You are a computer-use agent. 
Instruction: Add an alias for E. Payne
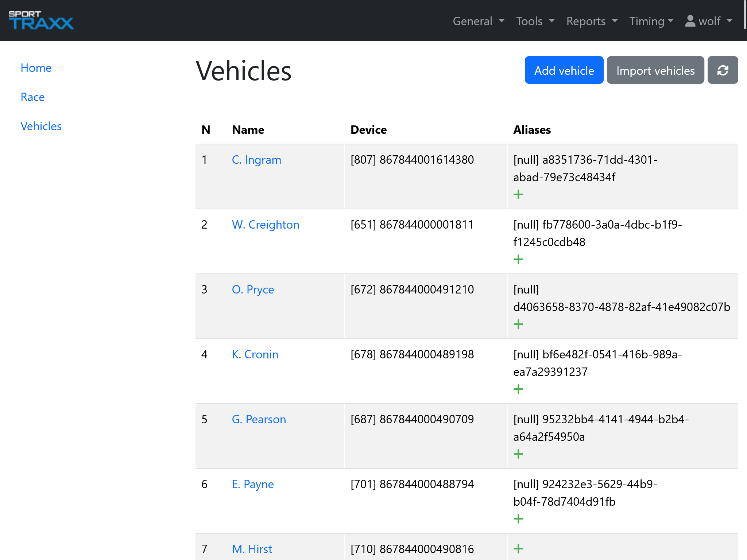[x=518, y=519]
